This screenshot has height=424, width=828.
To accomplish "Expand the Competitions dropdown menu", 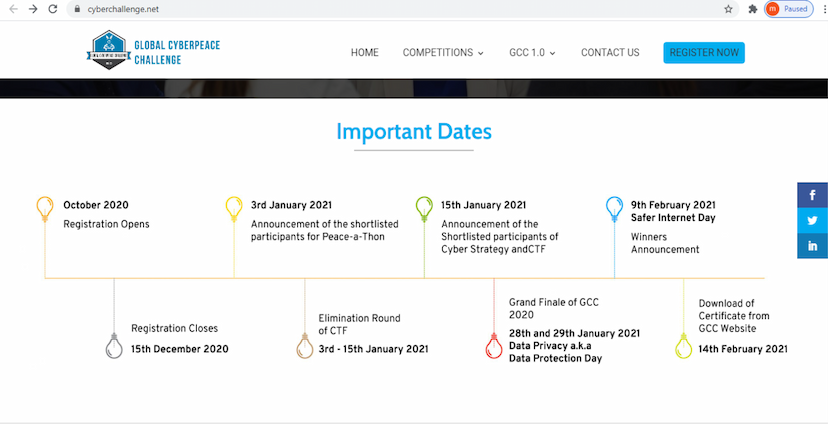I will pyautogui.click(x=443, y=53).
